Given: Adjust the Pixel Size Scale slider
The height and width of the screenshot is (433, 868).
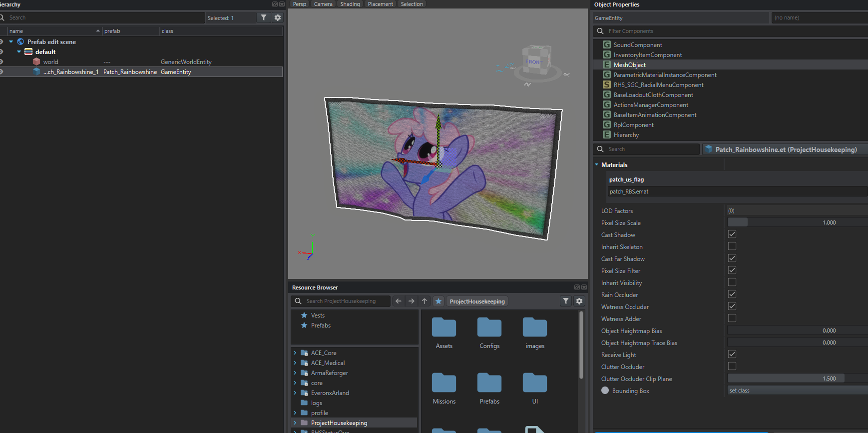Looking at the screenshot, I should point(798,222).
